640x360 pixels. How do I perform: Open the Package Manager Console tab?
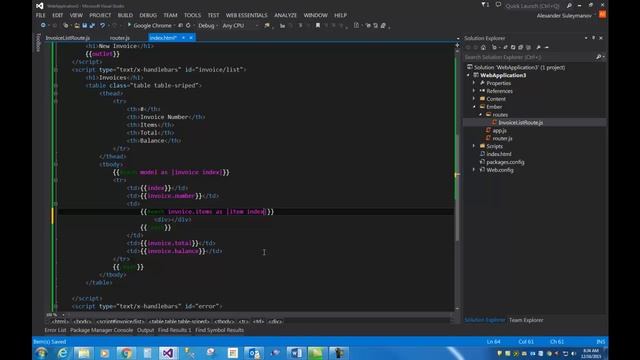[x=101, y=330]
